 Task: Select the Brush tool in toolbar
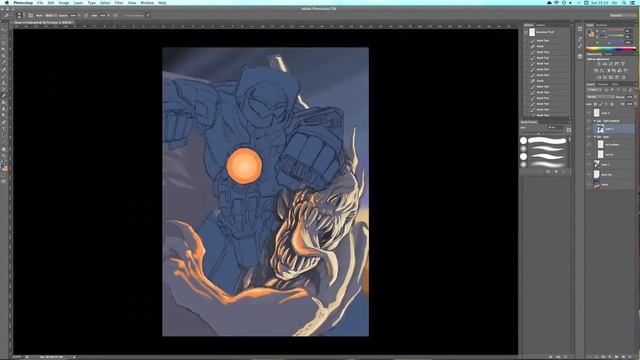4,76
